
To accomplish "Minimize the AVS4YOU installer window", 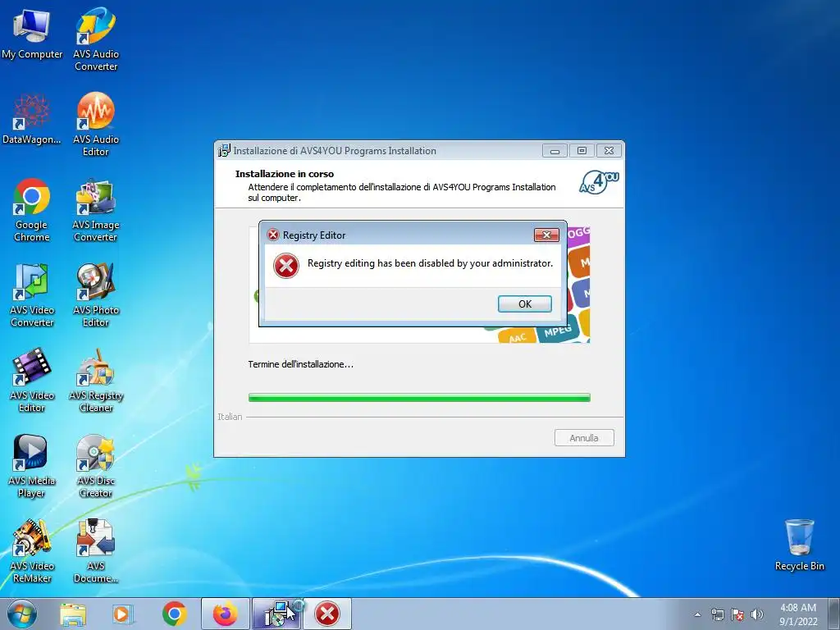I will click(555, 151).
